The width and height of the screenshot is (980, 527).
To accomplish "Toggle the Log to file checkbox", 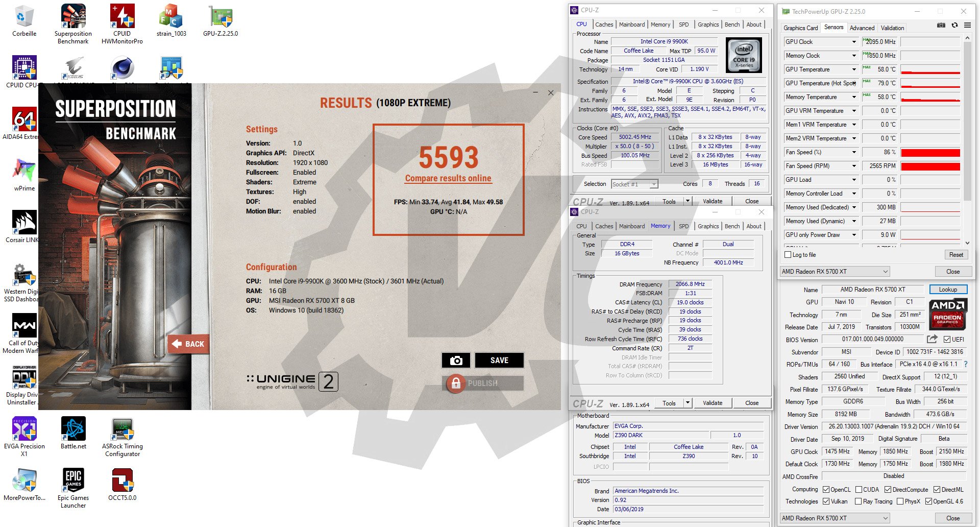I will [x=788, y=255].
